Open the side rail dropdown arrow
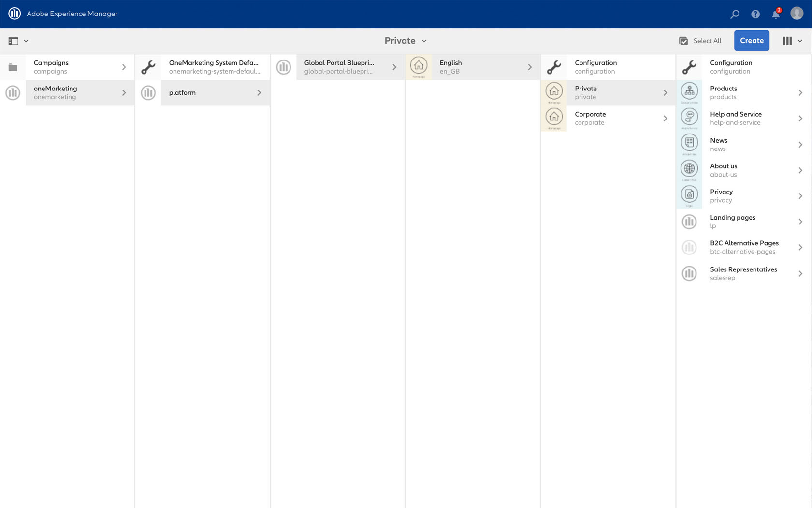Screen dimensions: 812x508 (x=26, y=41)
